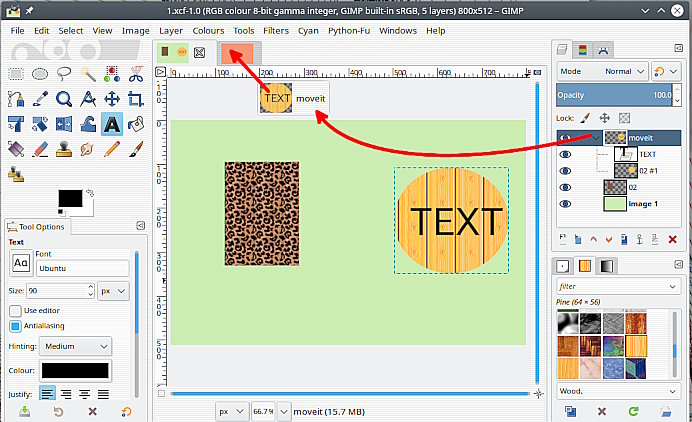Click the Font name input field

[83, 268]
